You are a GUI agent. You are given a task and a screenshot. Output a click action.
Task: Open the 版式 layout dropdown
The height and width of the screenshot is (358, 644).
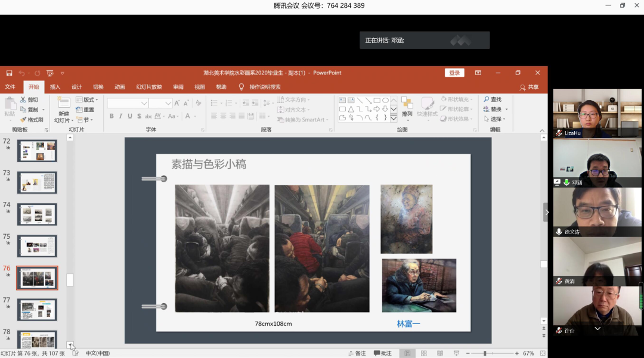87,99
